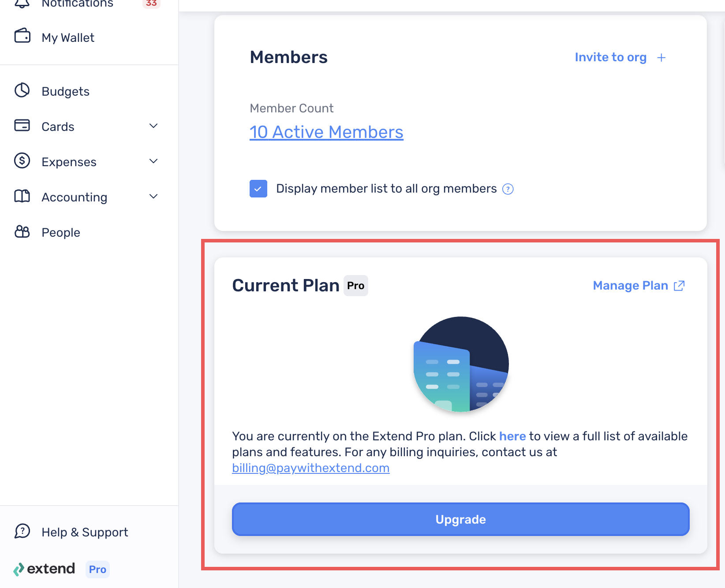Click the Upgrade button

click(461, 519)
